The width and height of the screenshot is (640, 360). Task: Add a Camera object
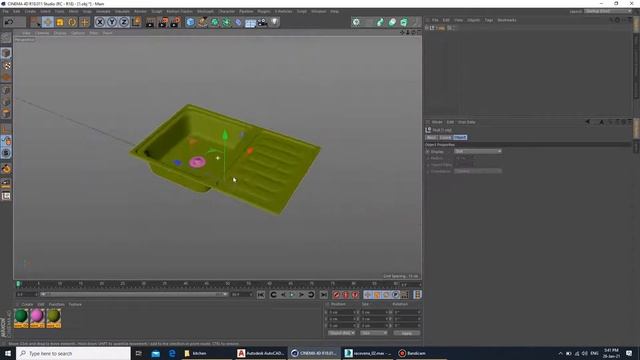pyautogui.click(x=262, y=22)
